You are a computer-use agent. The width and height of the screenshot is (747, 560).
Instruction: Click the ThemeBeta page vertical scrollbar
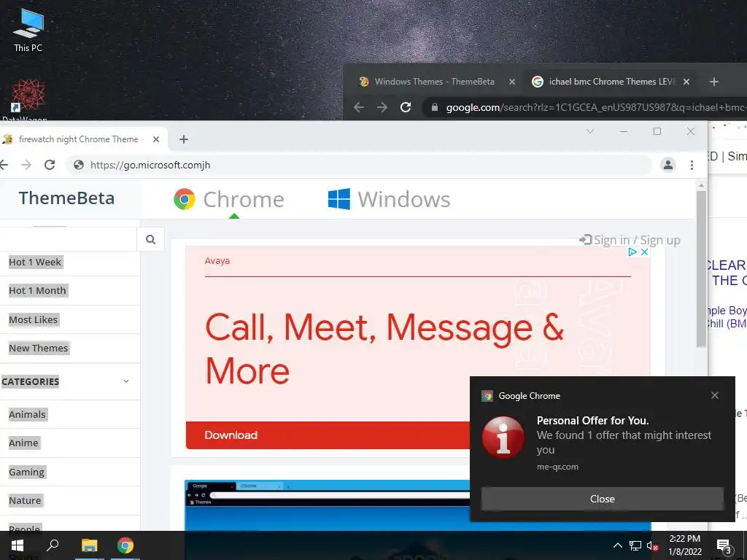pos(701,269)
